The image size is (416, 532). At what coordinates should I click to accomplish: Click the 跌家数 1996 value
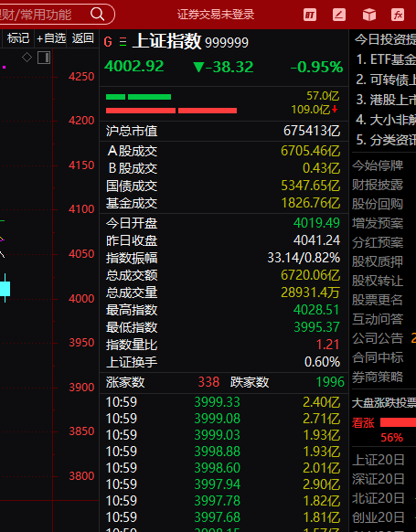point(330,382)
